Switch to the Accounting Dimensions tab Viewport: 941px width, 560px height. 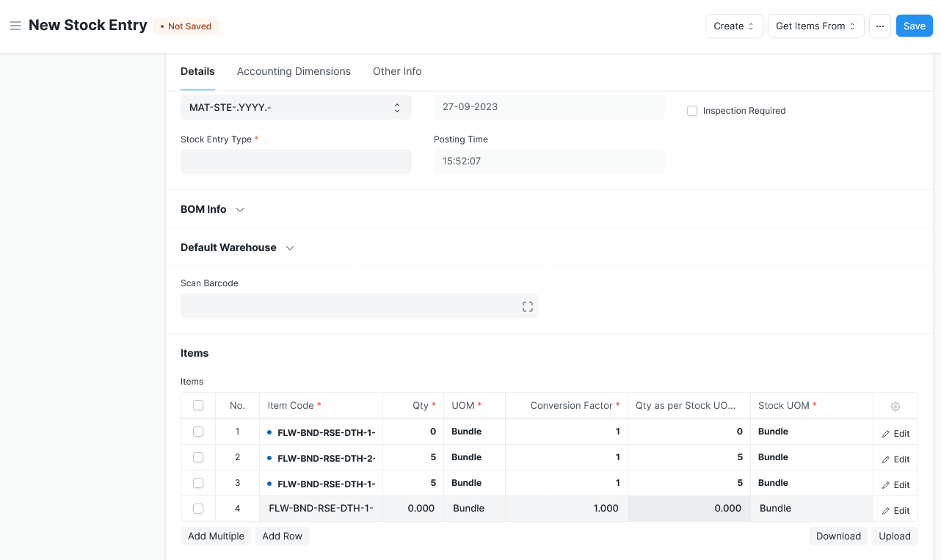(294, 71)
